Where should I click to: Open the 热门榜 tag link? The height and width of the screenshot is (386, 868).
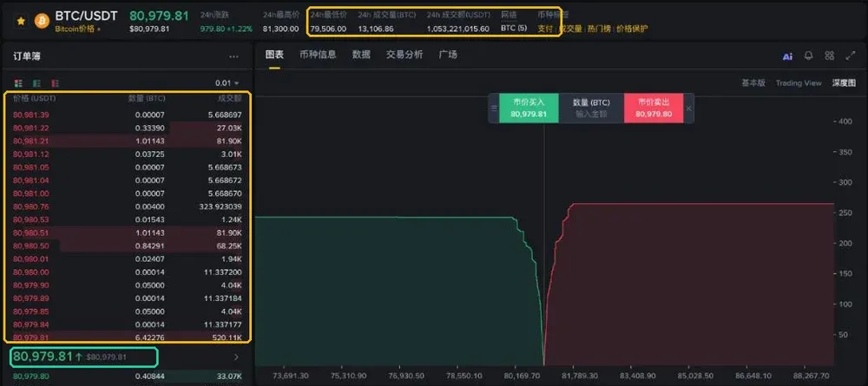599,29
